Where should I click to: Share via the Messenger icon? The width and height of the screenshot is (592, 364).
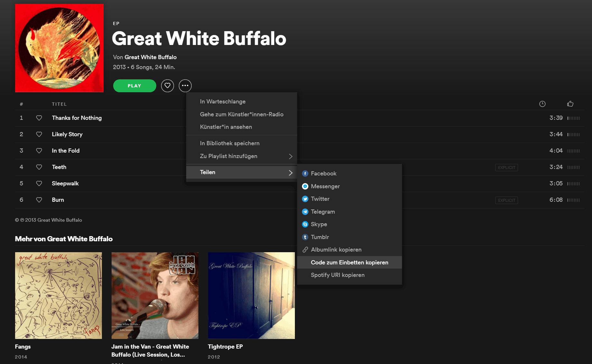[305, 186]
